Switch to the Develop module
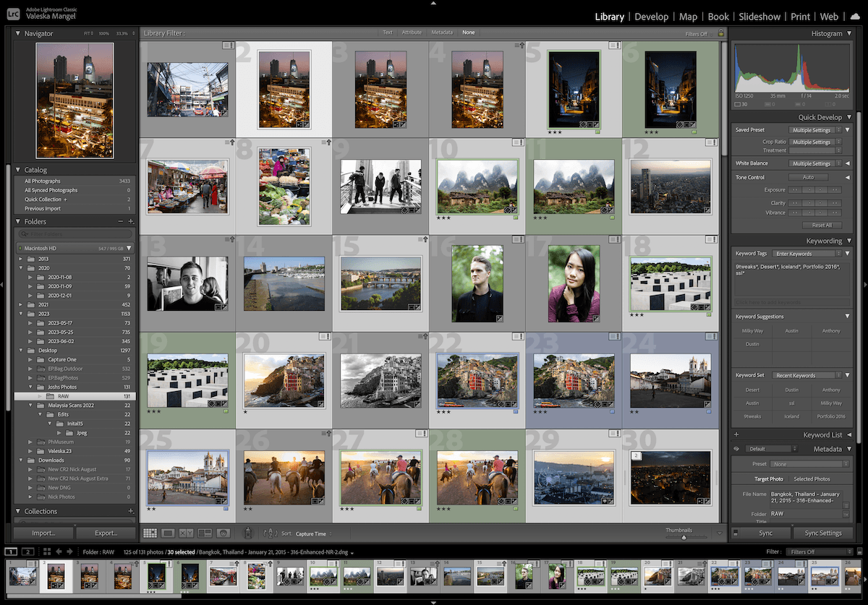Image resolution: width=868 pixels, height=605 pixels. [650, 17]
